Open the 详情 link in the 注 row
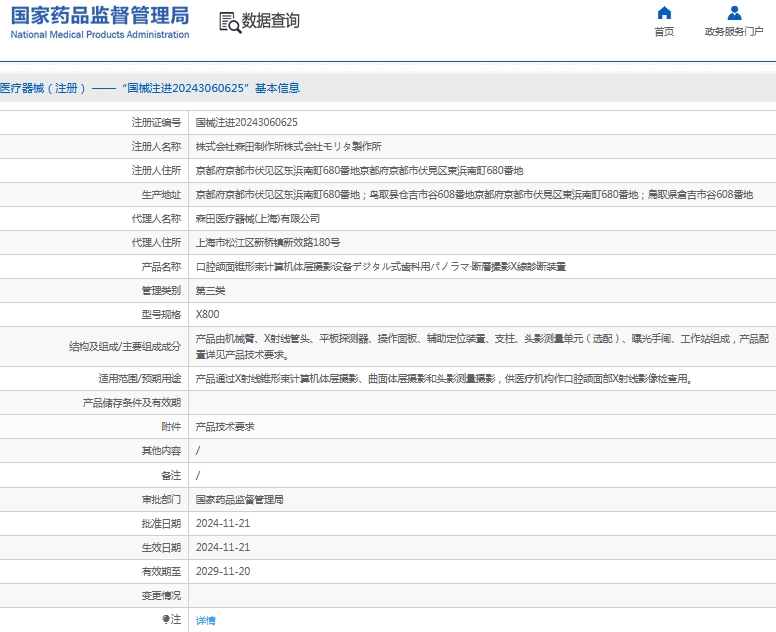Screen dimensions: 776x632 click(205, 620)
